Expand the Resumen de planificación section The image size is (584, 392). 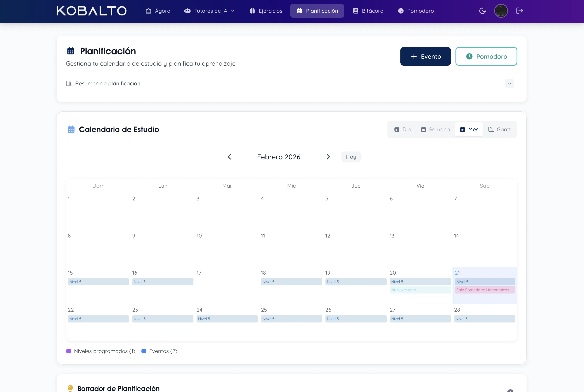tap(509, 83)
